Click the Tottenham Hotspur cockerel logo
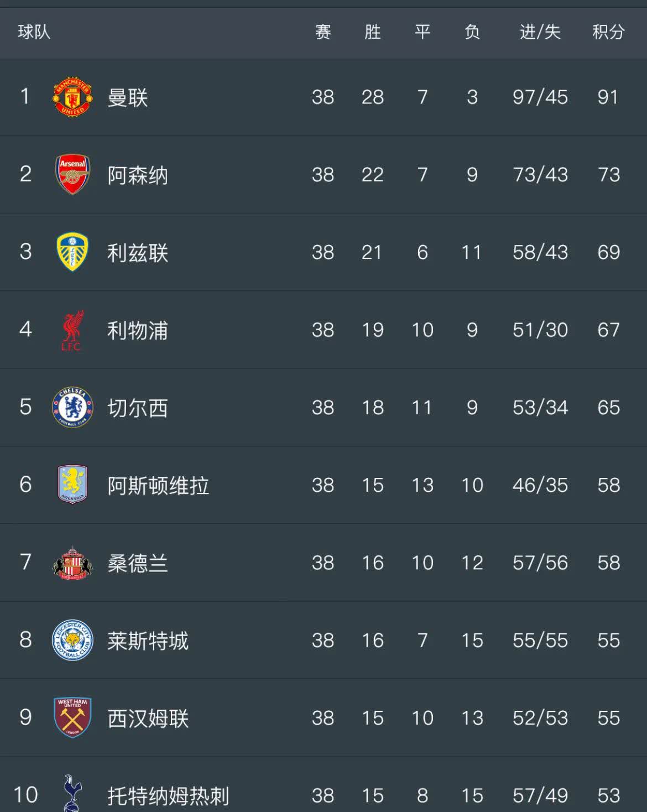 [x=72, y=793]
